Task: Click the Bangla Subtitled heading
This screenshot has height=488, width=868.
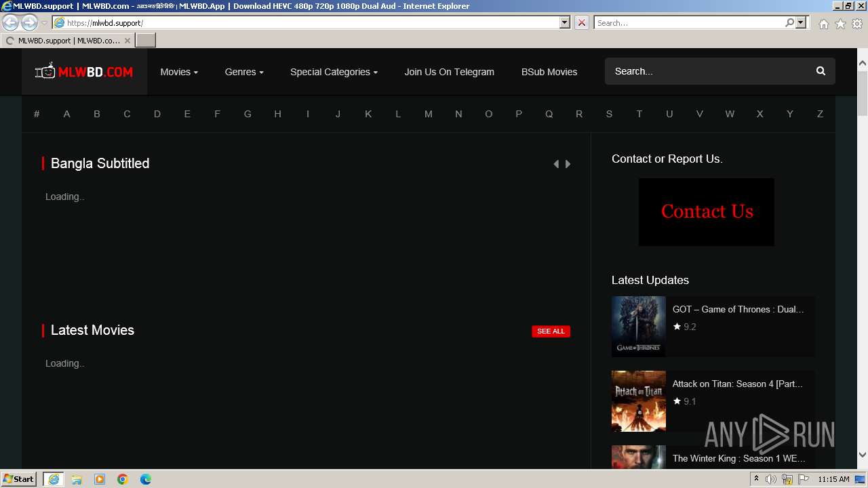Action: point(100,163)
